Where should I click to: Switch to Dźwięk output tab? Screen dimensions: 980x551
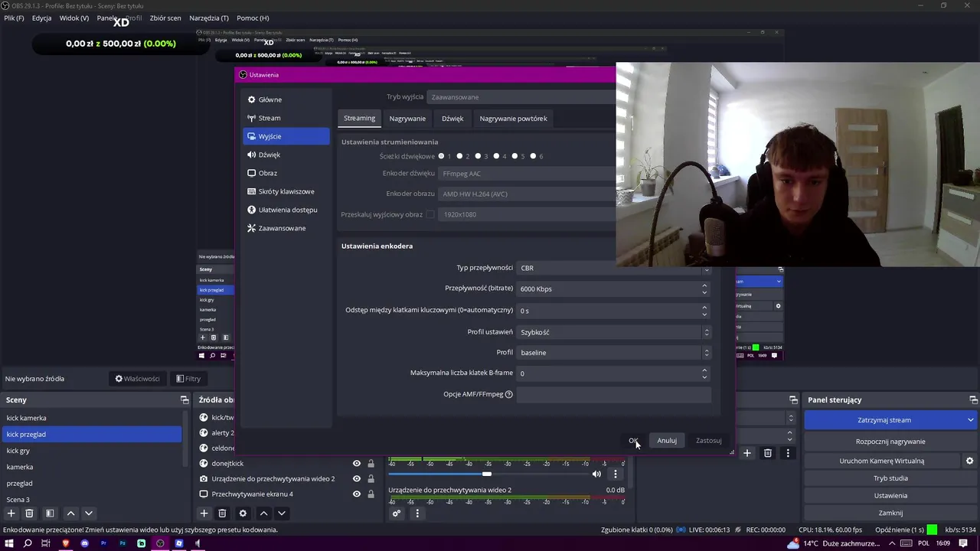pyautogui.click(x=452, y=119)
